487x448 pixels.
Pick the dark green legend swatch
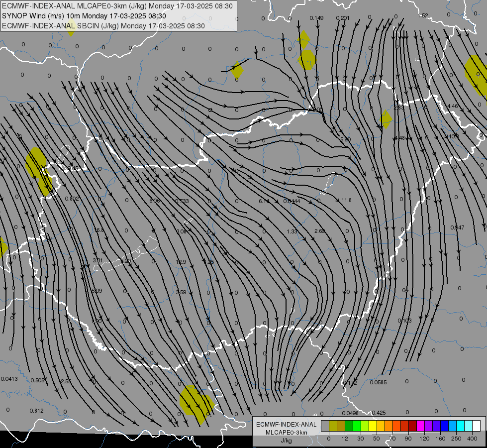point(349,426)
